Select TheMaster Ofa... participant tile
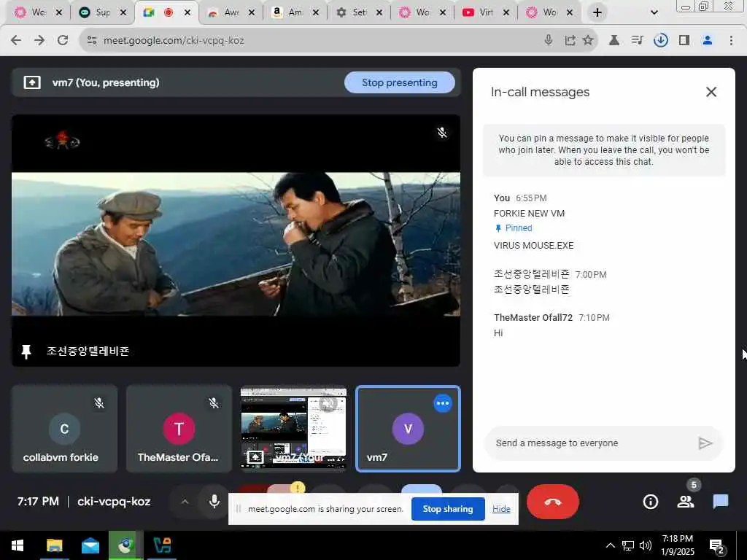The image size is (747, 560). [179, 429]
